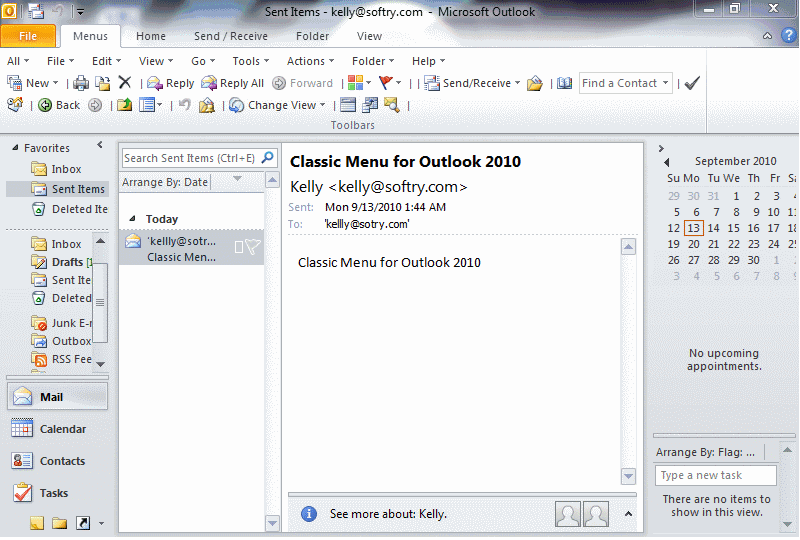The image size is (800, 540).
Task: Click the View Settings window icon
Action: coord(348,105)
